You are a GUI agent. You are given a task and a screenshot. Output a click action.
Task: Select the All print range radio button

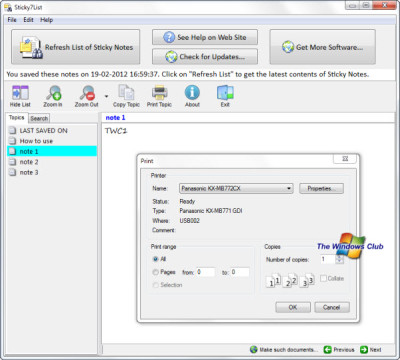coord(155,259)
